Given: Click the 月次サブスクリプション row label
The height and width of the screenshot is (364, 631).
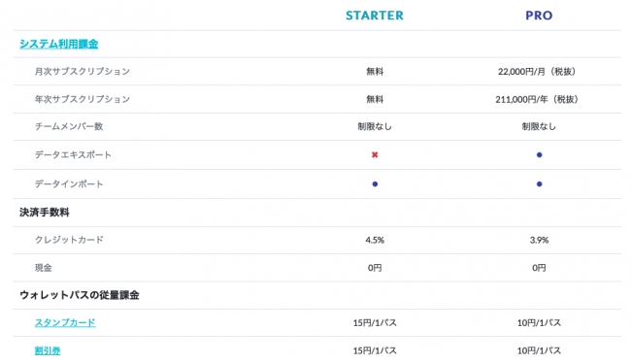Looking at the screenshot, I should [x=83, y=72].
